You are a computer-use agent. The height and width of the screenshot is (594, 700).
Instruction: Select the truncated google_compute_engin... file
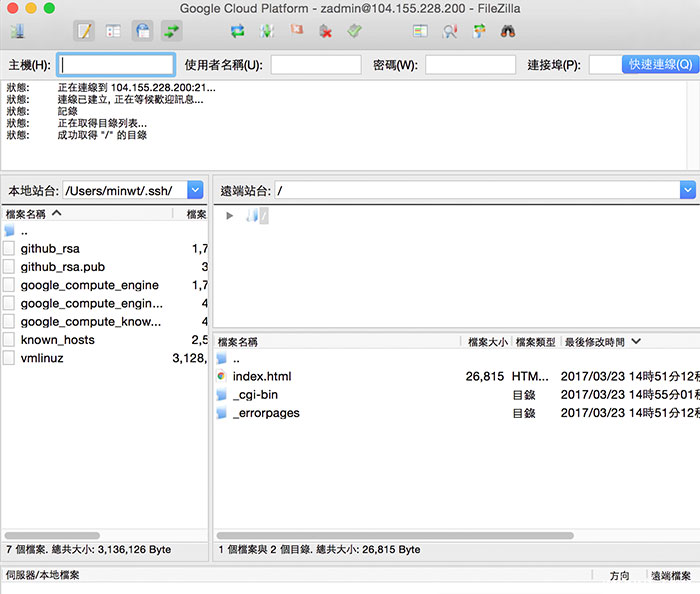pyautogui.click(x=104, y=303)
